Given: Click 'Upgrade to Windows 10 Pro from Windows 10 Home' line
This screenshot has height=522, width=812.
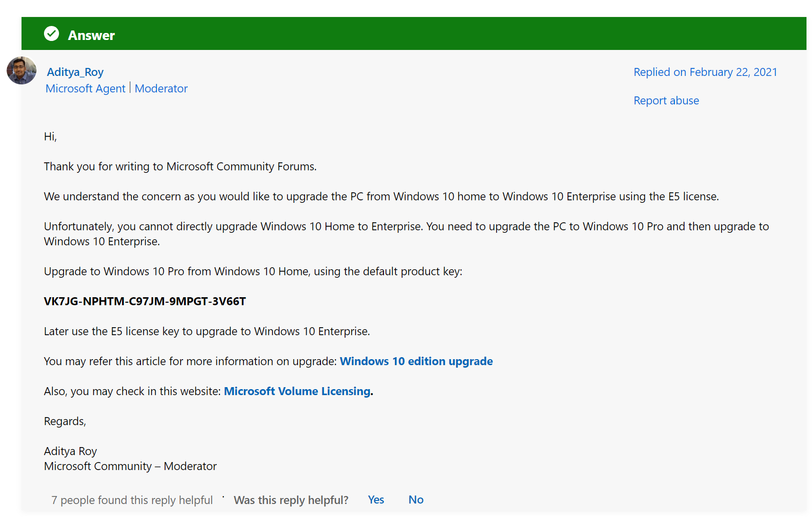Looking at the screenshot, I should (x=253, y=271).
